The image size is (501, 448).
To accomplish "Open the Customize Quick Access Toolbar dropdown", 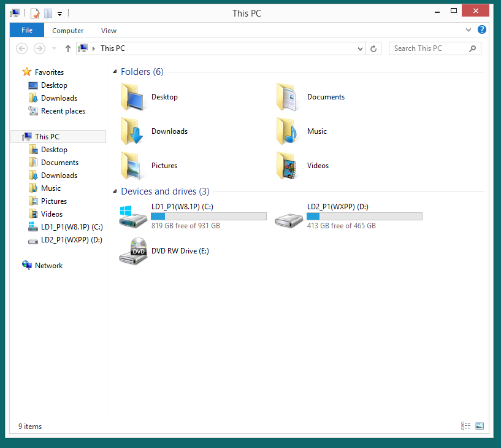I will 59,14.
